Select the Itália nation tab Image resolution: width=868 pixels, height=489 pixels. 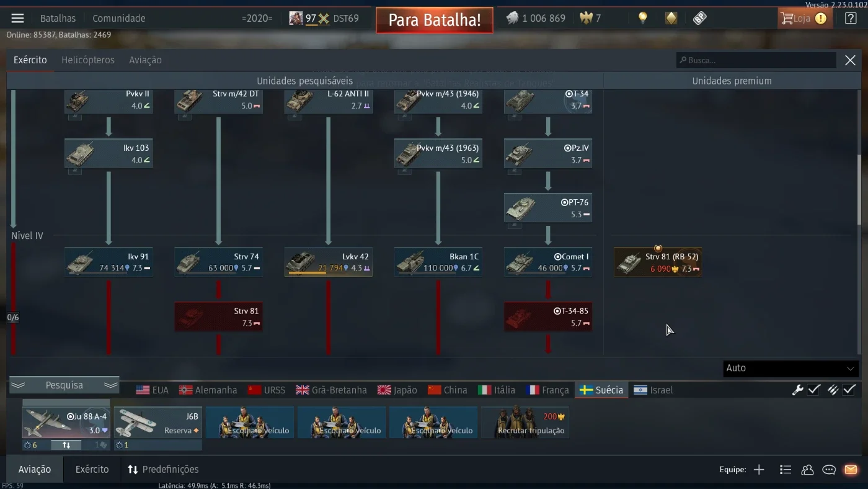(x=497, y=390)
